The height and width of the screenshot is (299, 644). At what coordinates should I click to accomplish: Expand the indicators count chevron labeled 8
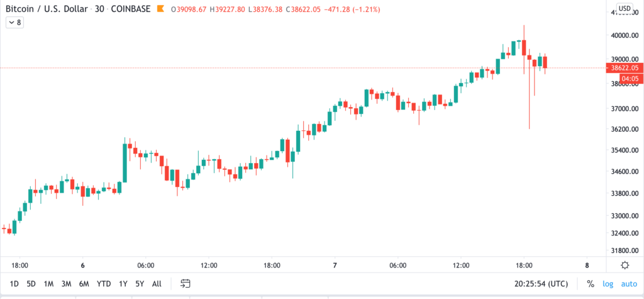[x=15, y=23]
